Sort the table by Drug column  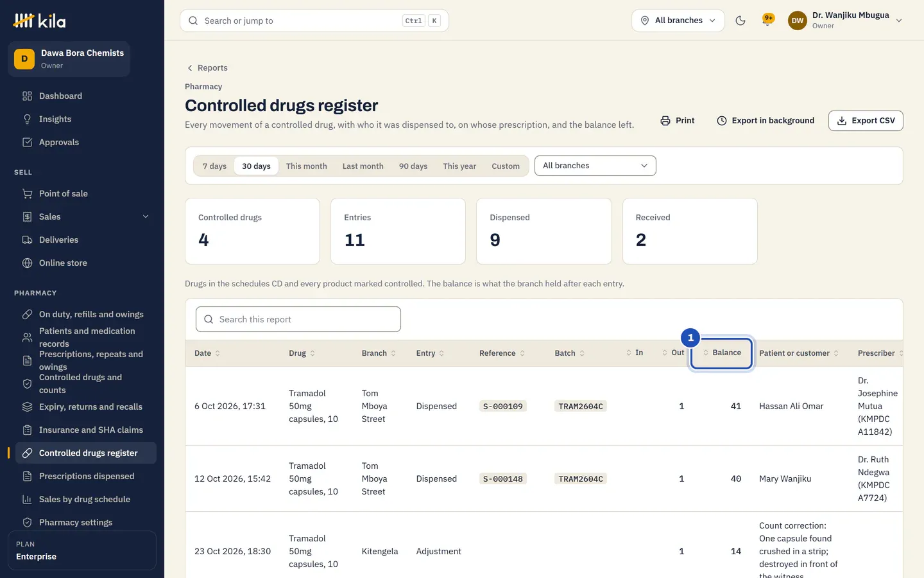pos(302,353)
